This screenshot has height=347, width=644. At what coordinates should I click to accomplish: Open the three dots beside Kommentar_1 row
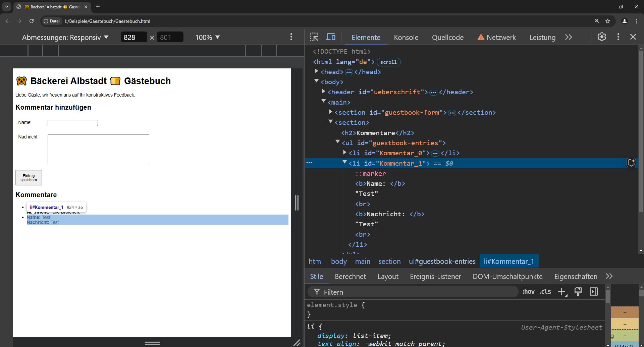tap(309, 163)
